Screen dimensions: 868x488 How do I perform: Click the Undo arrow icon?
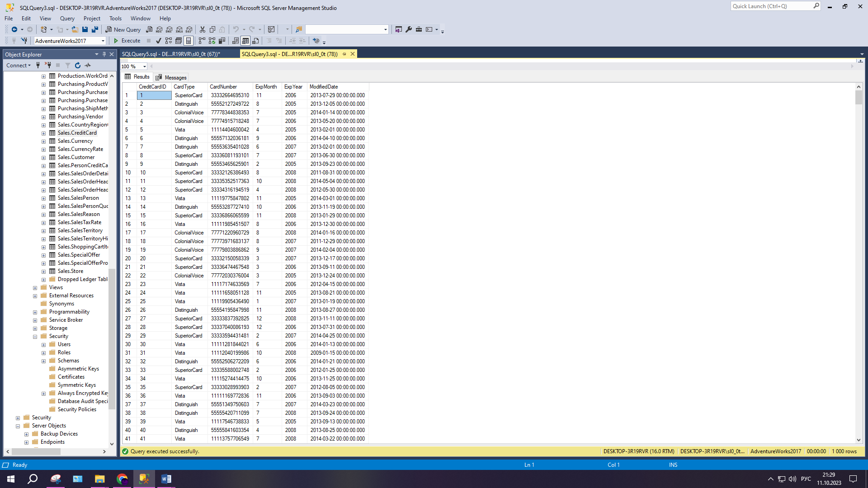tap(236, 29)
